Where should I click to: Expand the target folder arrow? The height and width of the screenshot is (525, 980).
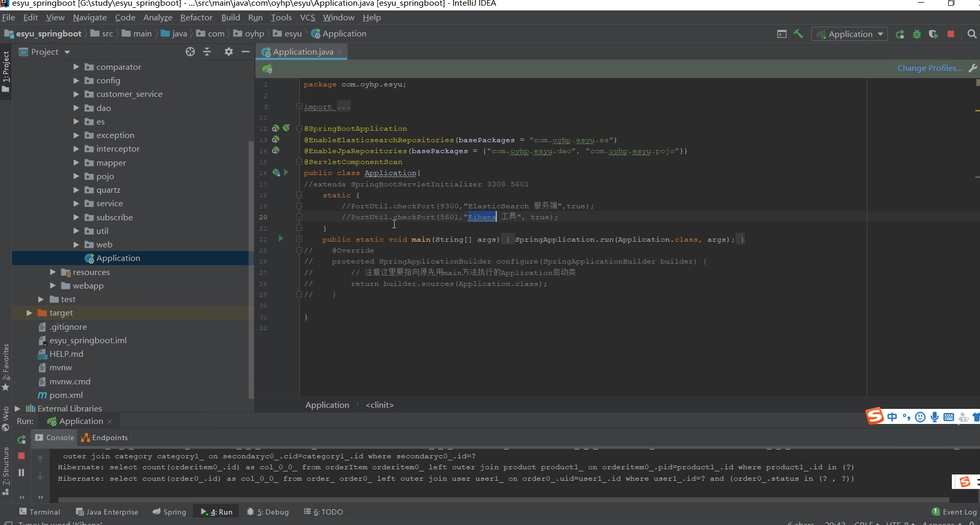(x=29, y=312)
